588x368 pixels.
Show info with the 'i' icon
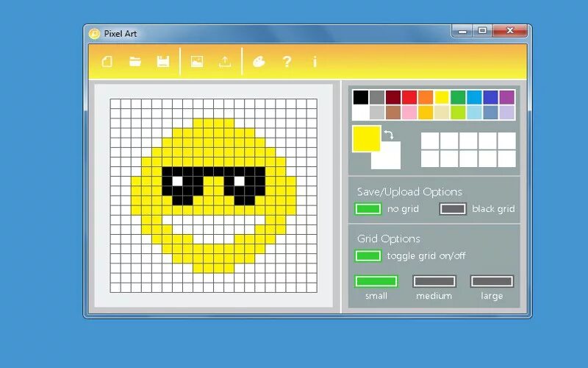click(315, 62)
